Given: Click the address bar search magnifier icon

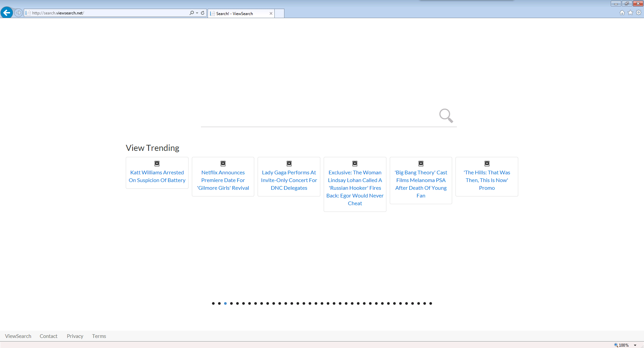Looking at the screenshot, I should (x=192, y=13).
